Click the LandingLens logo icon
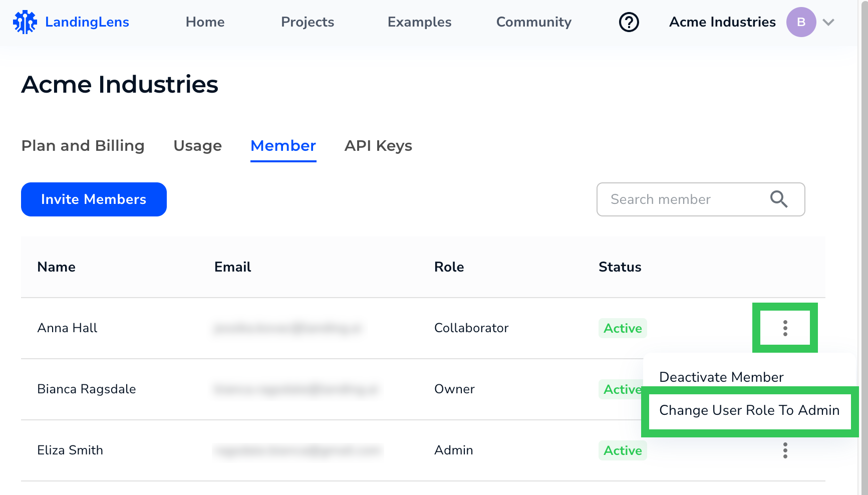The image size is (868, 495). (25, 22)
